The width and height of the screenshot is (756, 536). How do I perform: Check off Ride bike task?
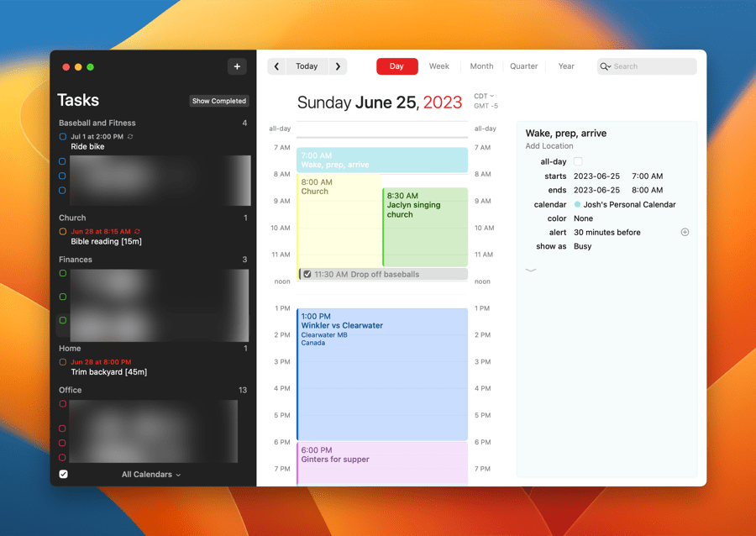(63, 136)
